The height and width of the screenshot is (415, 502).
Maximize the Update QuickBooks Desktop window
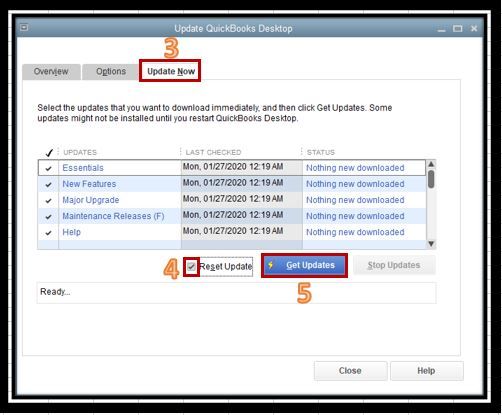(x=457, y=29)
